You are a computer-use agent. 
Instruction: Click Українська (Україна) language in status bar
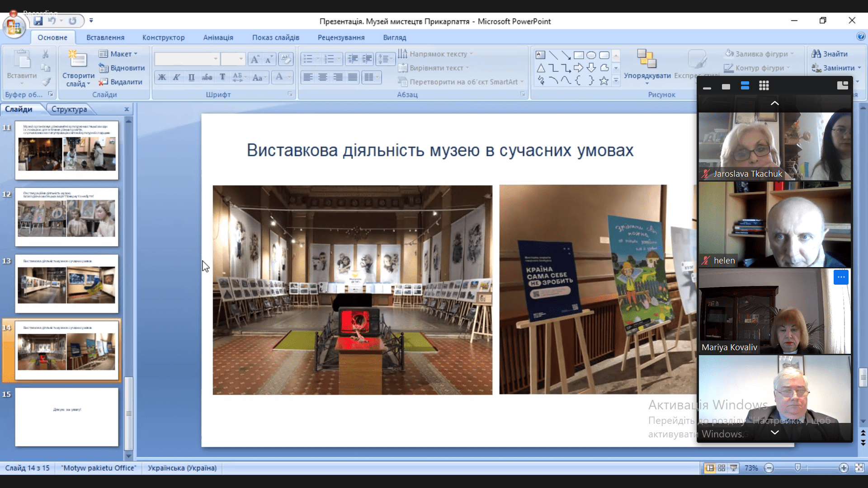pos(182,468)
